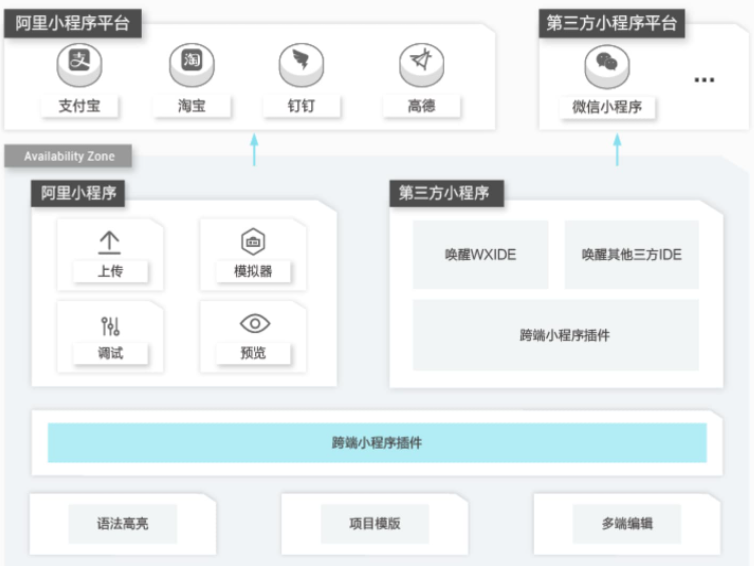The image size is (754, 566).
Task: Click the 多端编辑 box
Action: 627,523
